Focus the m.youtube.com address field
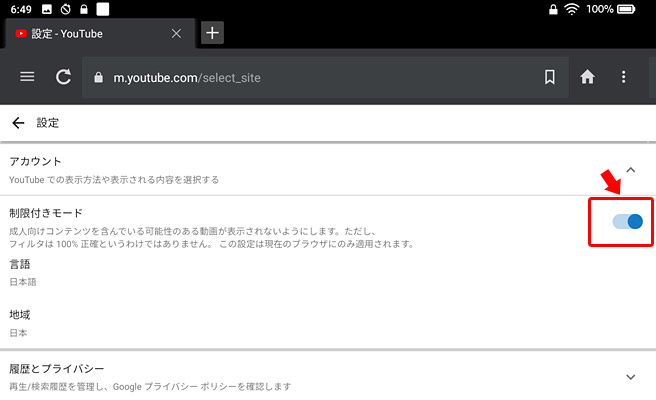The width and height of the screenshot is (656, 400). (x=325, y=77)
